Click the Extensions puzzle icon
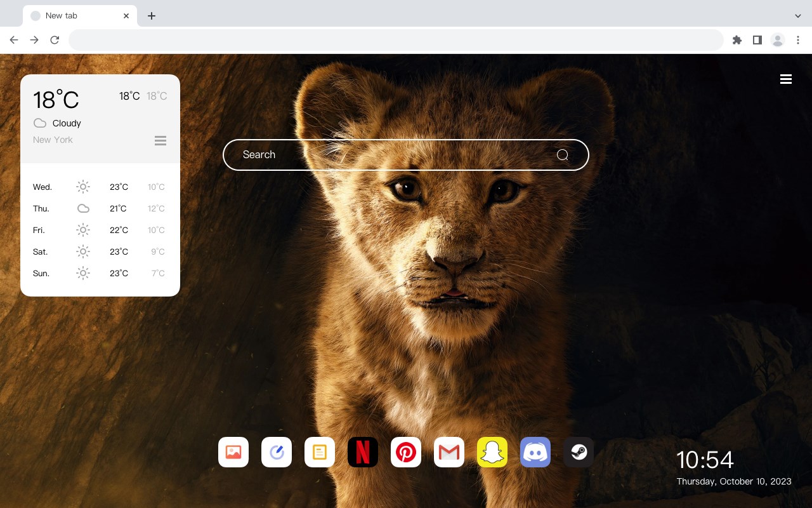 [737, 40]
